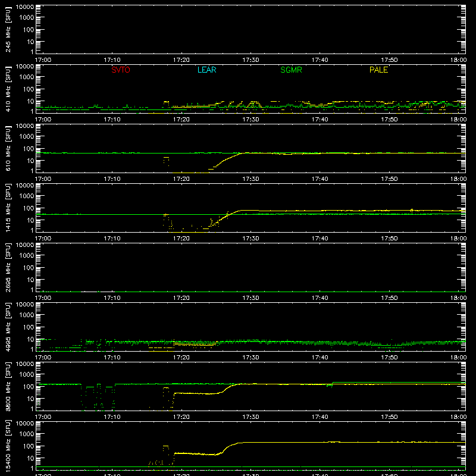The height and width of the screenshot is (476, 476).
Task: Select the 245 MHz [SFU] axis label
Action: 8,29
